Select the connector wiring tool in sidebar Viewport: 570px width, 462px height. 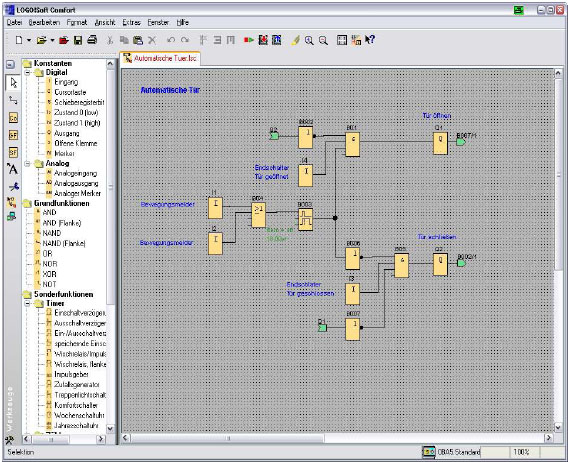point(13,100)
